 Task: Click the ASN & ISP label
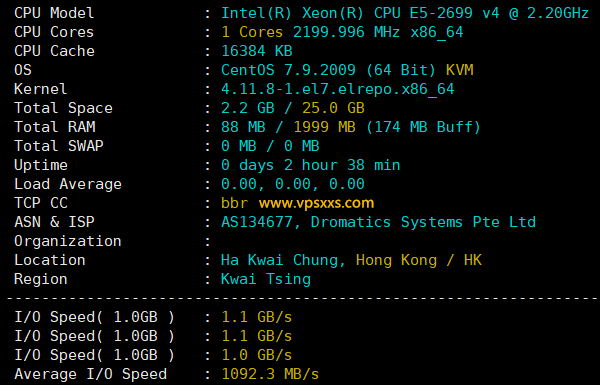pyautogui.click(x=54, y=222)
